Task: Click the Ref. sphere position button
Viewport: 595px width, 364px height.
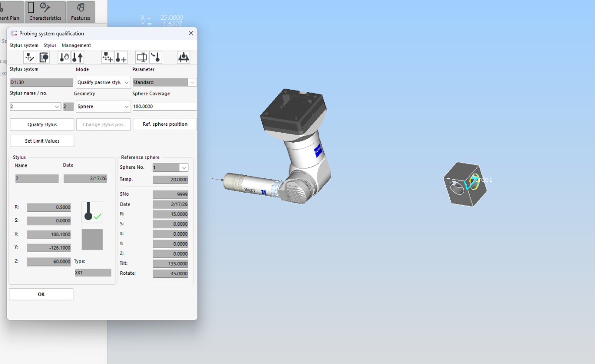Action: pyautogui.click(x=165, y=124)
